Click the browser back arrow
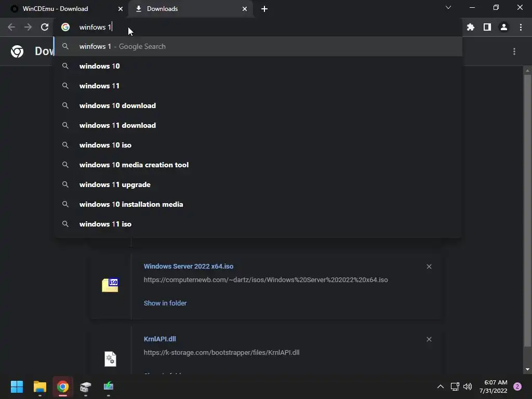The width and height of the screenshot is (532, 399). coord(11,27)
